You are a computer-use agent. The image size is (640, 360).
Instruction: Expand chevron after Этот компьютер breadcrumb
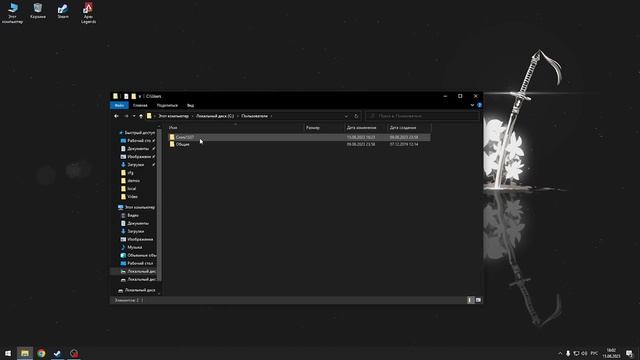(x=192, y=116)
